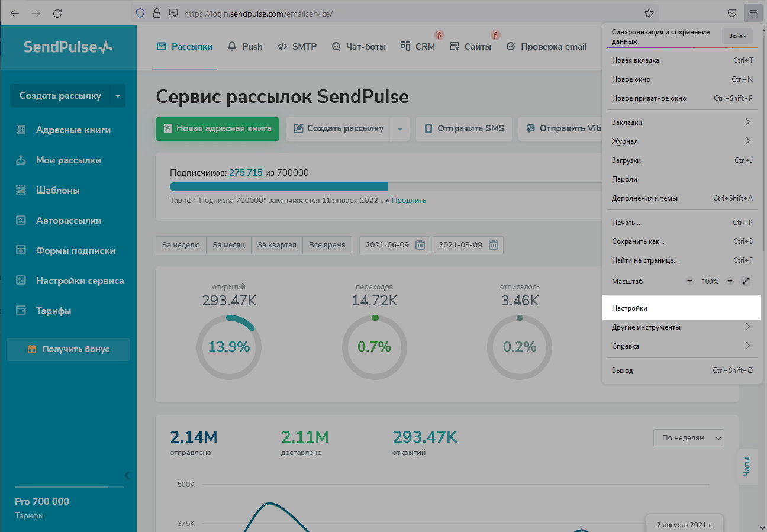767x532 pixels.
Task: Decrease zoom with the minus icon
Action: (x=689, y=281)
